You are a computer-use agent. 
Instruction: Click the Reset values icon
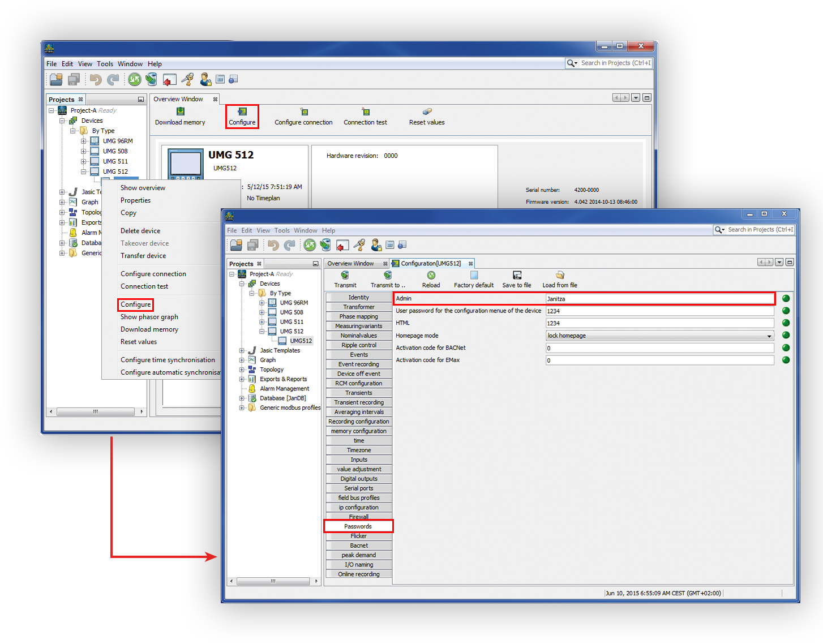427,112
